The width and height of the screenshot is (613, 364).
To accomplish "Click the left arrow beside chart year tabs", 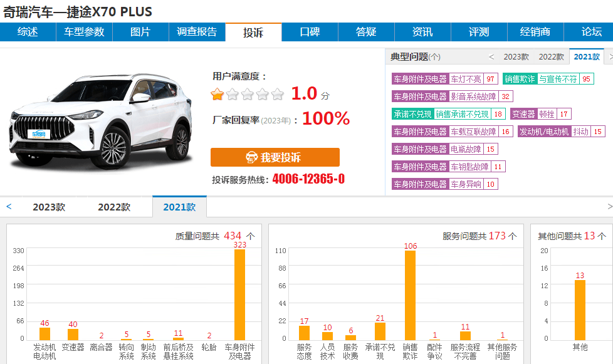I will point(9,207).
